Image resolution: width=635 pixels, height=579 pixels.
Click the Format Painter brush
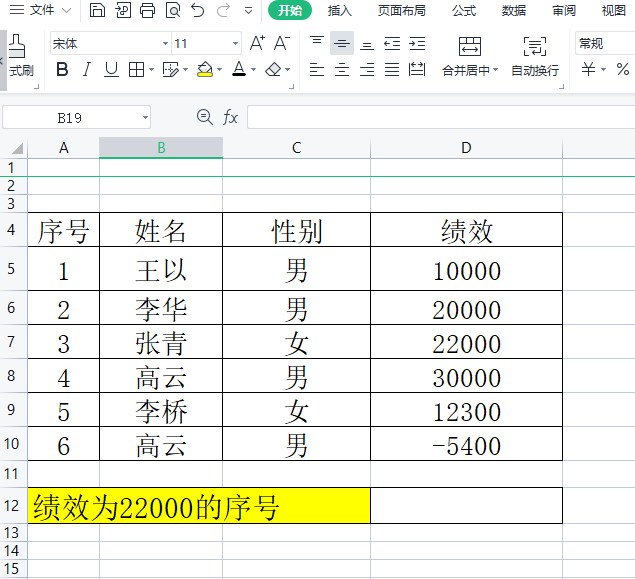(17, 46)
